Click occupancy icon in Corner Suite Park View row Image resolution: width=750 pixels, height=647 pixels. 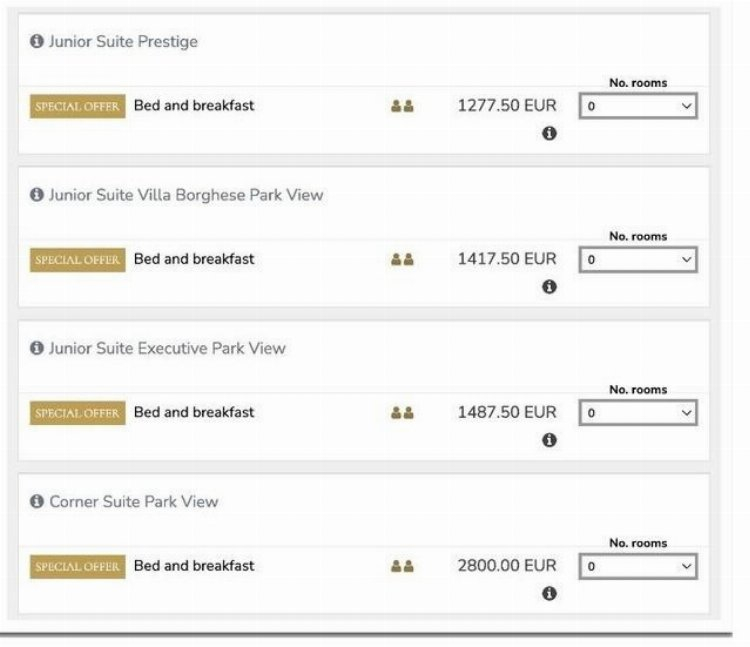click(402, 566)
